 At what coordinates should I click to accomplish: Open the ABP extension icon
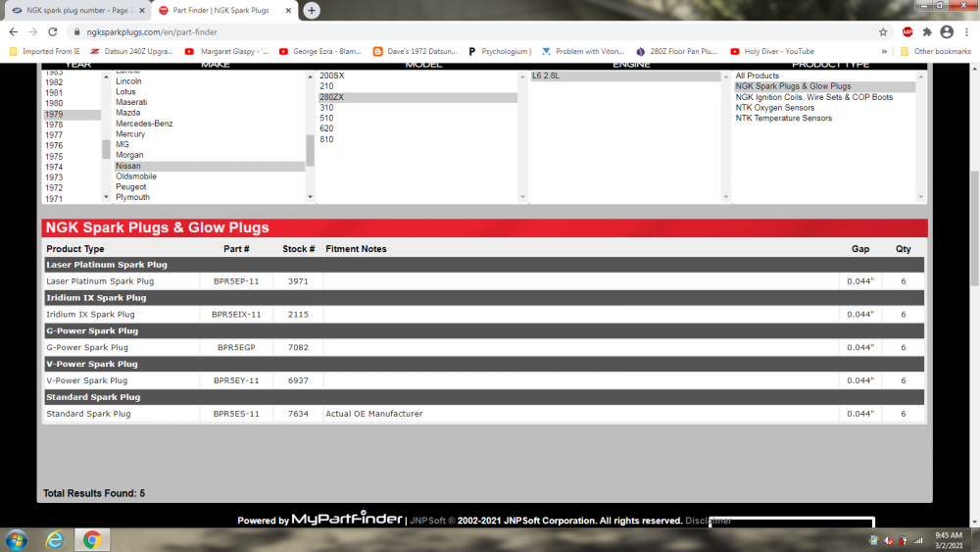click(907, 32)
